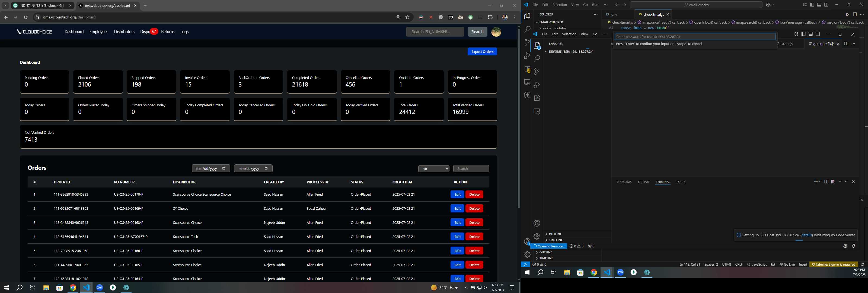This screenshot has width=868, height=293.
Task: Open Thunder Client icon in VS Code activity bar
Action: point(527,95)
